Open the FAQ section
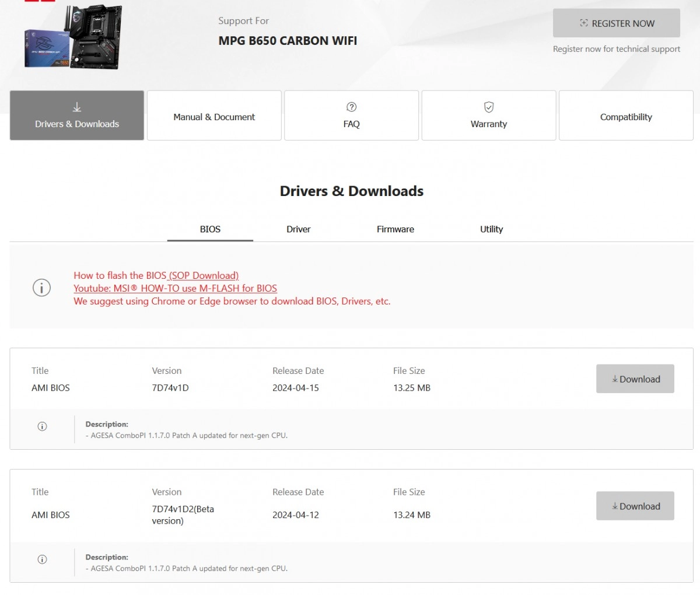This screenshot has width=700, height=595. click(x=351, y=116)
